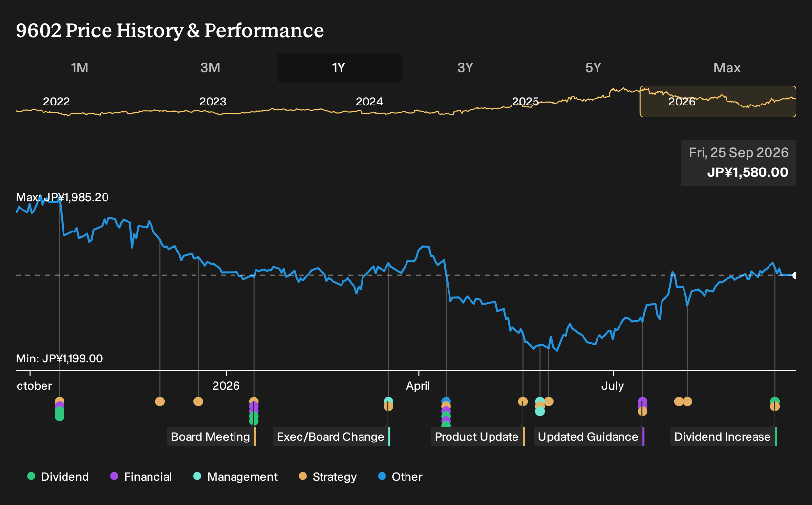Viewport: 812px width, 505px height.
Task: Click the top orange event marker near October
Action: [60, 401]
